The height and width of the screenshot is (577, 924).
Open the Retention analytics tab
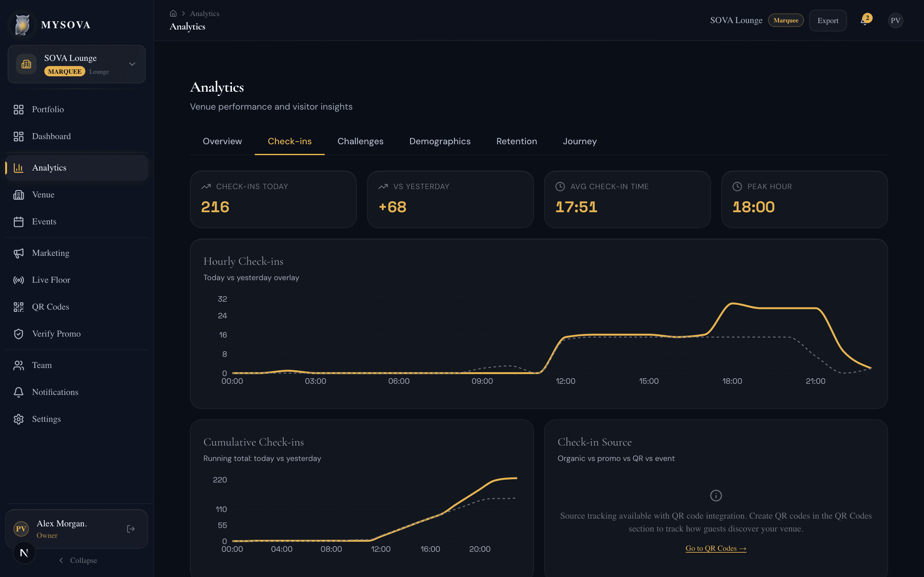517,141
